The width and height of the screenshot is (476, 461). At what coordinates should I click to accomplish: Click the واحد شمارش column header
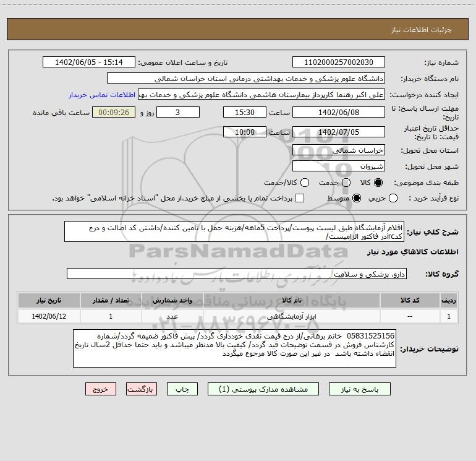[172, 300]
